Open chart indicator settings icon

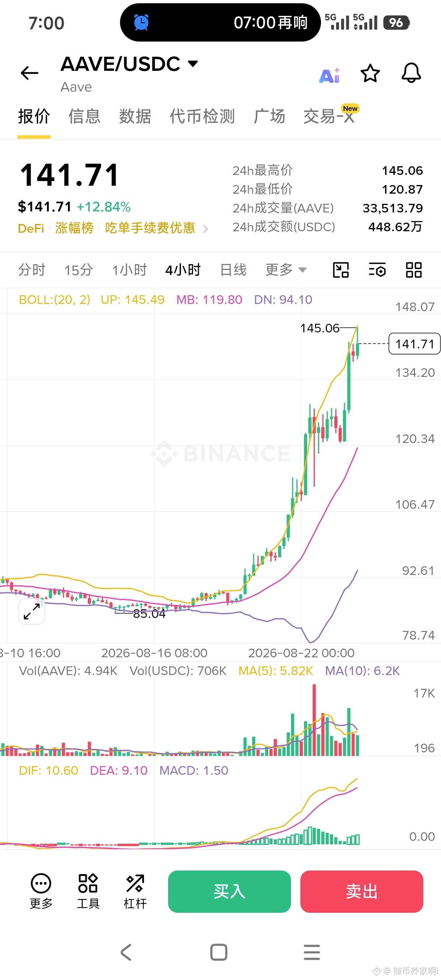click(x=377, y=270)
